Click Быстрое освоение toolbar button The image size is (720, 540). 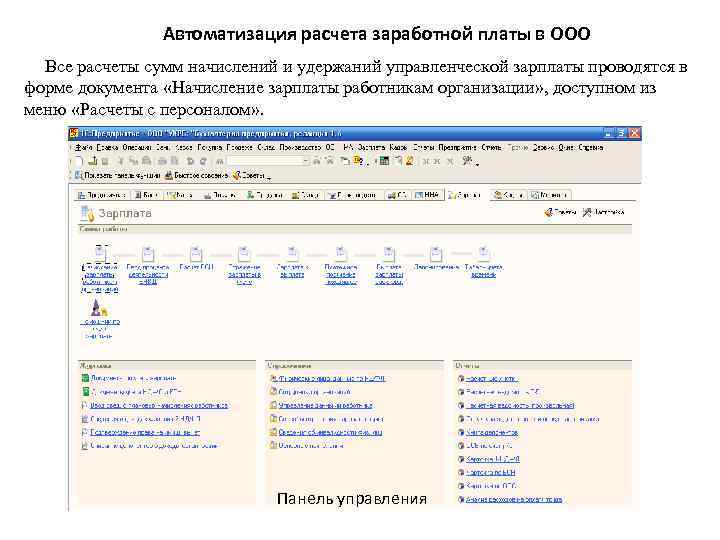point(197,175)
